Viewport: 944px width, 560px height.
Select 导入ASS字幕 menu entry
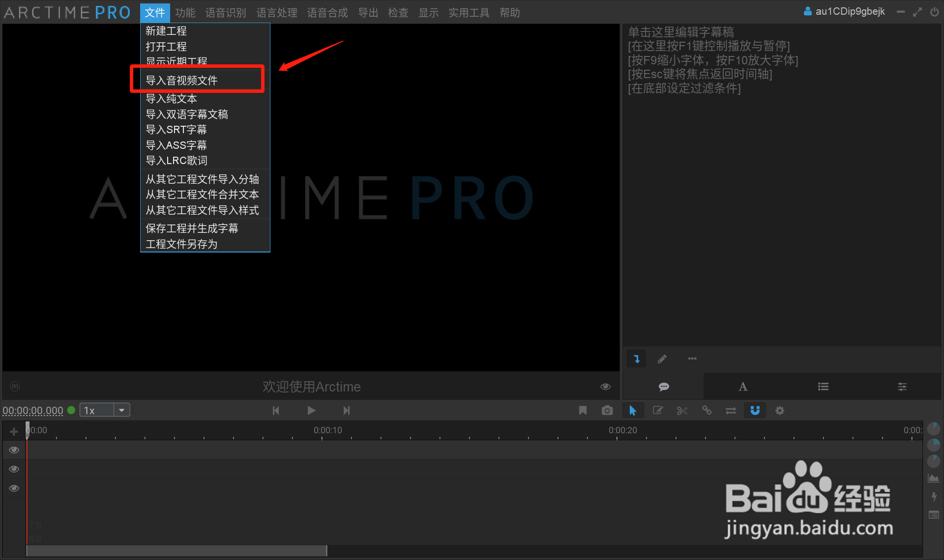click(205, 145)
